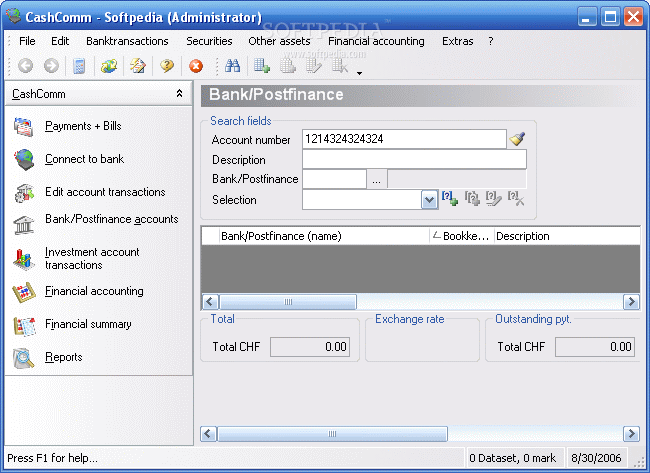Image resolution: width=650 pixels, height=473 pixels.
Task: Open the File menu
Action: coord(27,41)
